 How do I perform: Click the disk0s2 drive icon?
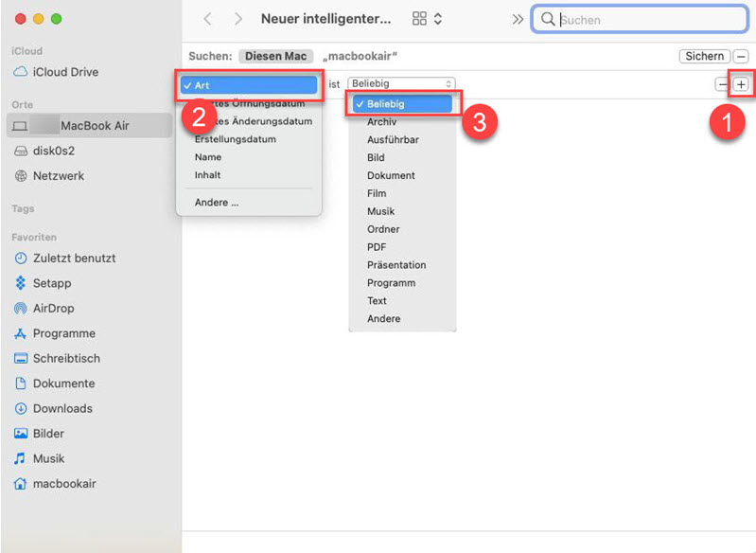click(x=21, y=152)
